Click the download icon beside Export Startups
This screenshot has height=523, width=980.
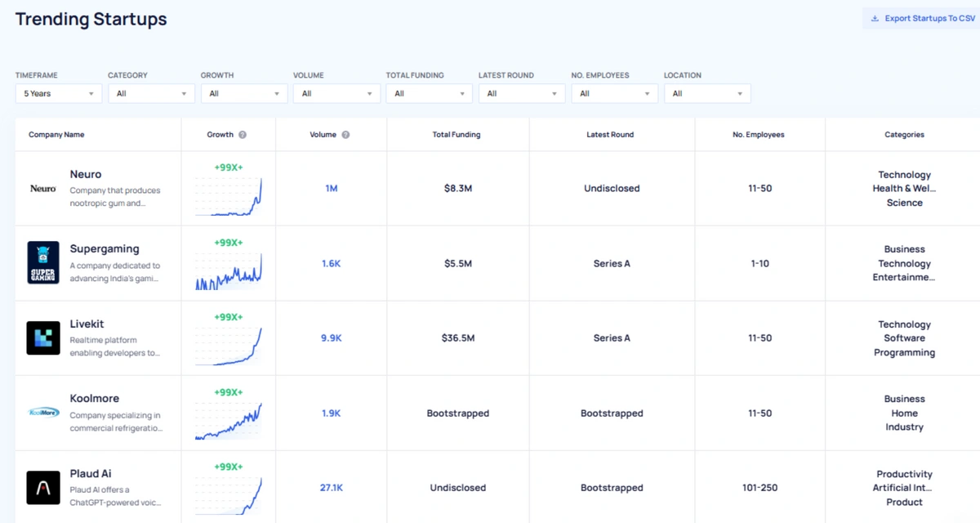875,19
